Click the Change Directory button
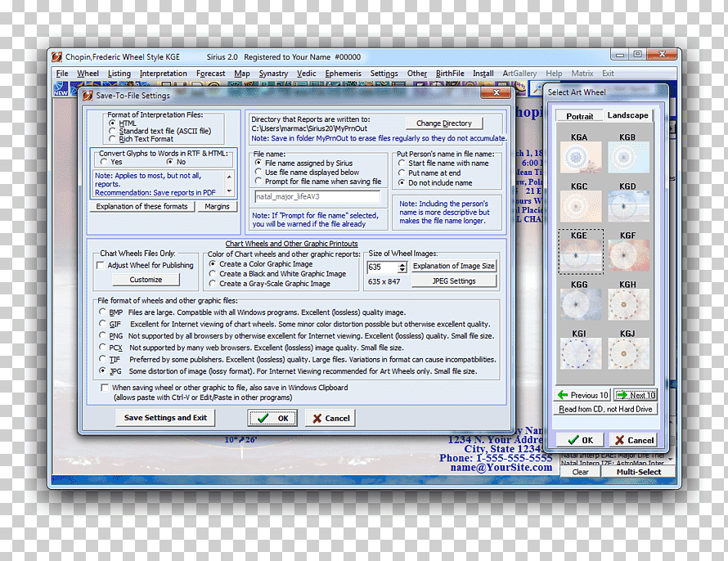The height and width of the screenshot is (561, 728). [444, 123]
